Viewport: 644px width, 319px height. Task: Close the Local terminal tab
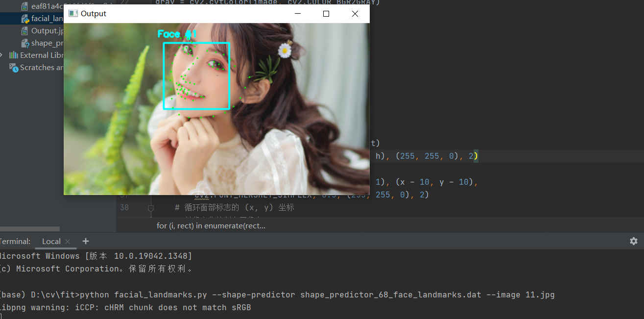[68, 242]
